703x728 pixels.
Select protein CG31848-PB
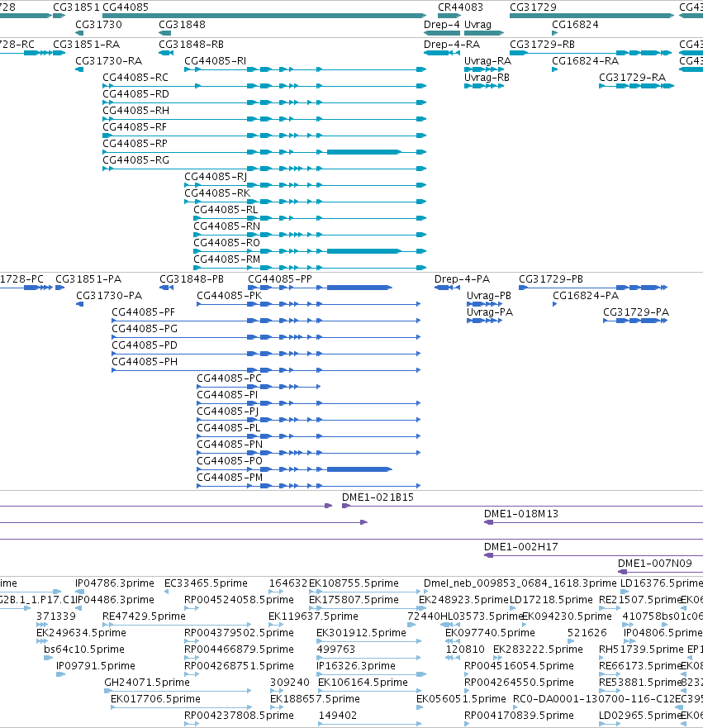point(167,288)
